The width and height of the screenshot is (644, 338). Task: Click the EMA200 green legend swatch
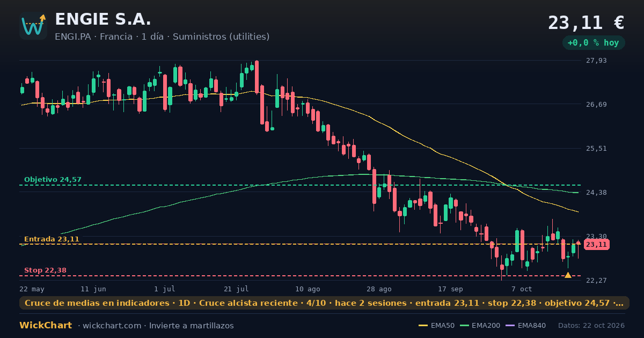click(464, 326)
